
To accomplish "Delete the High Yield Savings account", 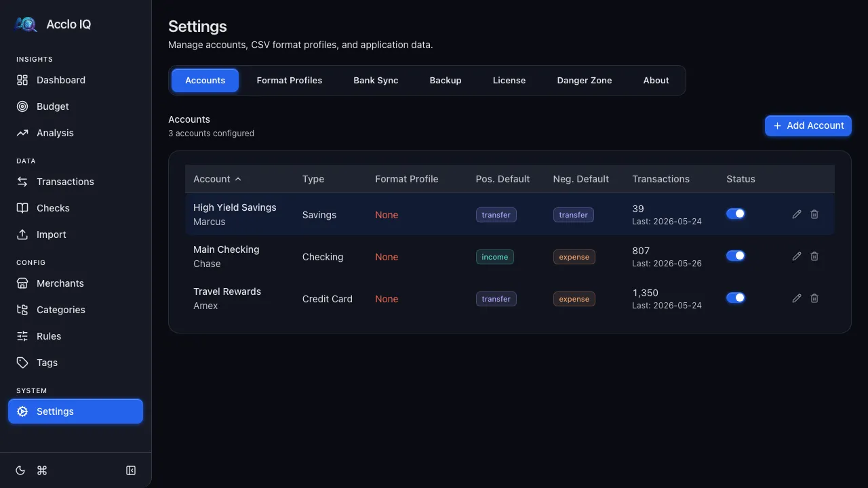I will (814, 214).
